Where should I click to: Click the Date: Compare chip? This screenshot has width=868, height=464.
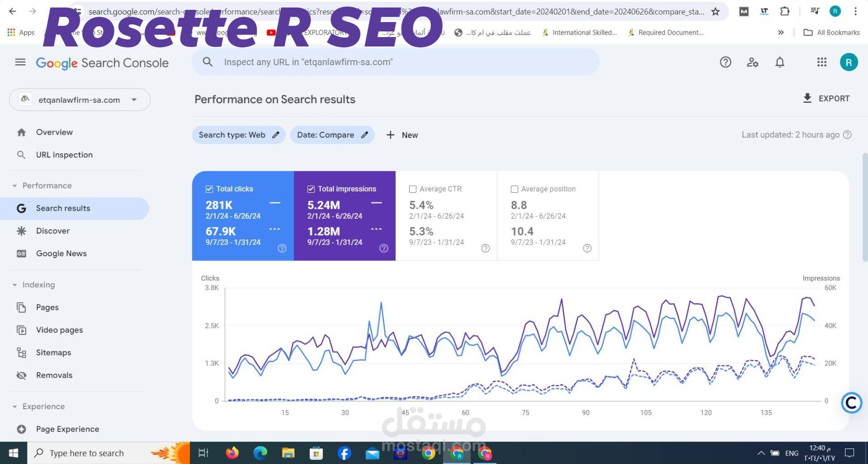click(x=332, y=135)
